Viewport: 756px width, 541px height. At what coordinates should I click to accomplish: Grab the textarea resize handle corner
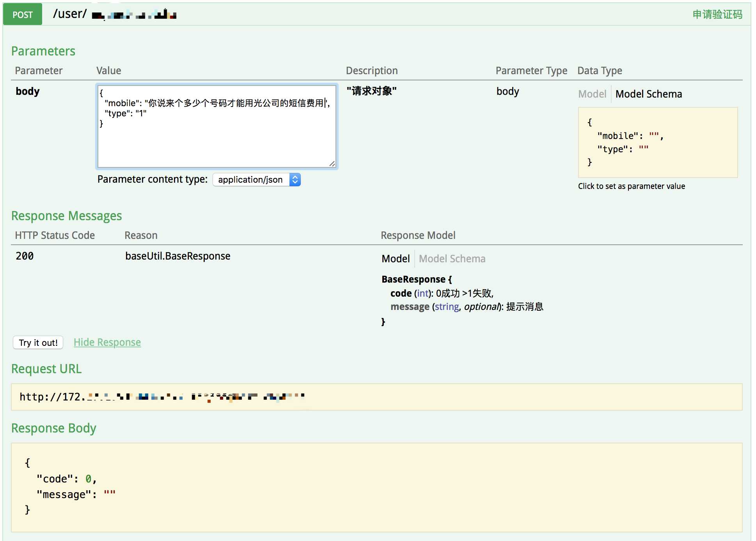coord(332,164)
